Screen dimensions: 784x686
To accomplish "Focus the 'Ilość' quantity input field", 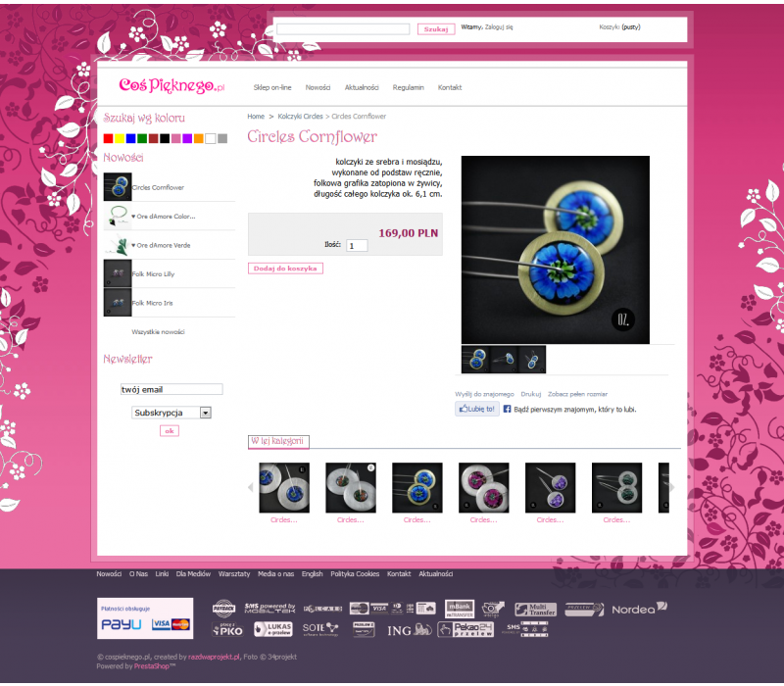I will click(x=357, y=246).
